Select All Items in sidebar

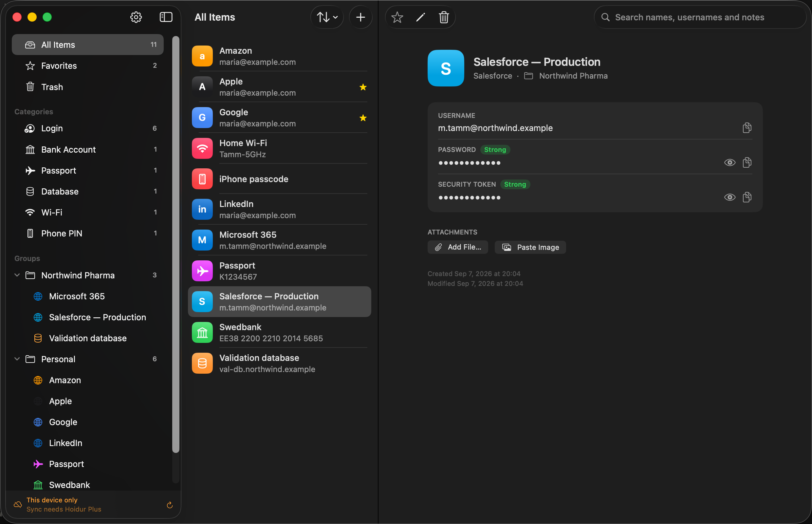coord(87,45)
